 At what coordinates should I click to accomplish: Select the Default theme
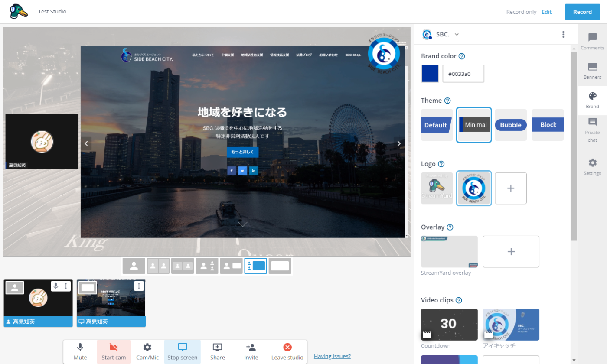point(437,125)
